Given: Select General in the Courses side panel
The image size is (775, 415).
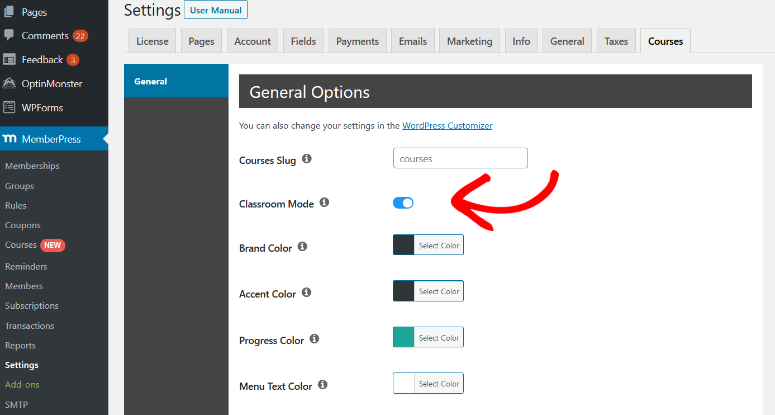Looking at the screenshot, I should (x=176, y=81).
